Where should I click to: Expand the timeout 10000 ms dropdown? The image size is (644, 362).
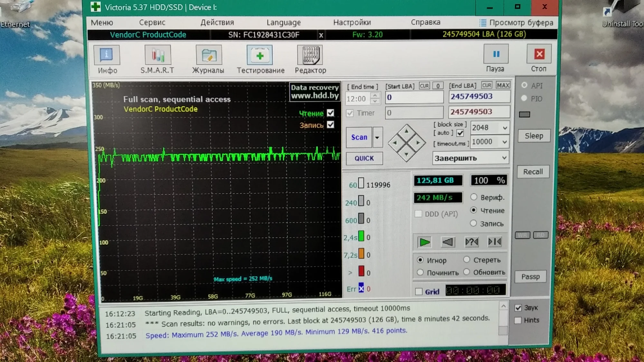coord(504,142)
